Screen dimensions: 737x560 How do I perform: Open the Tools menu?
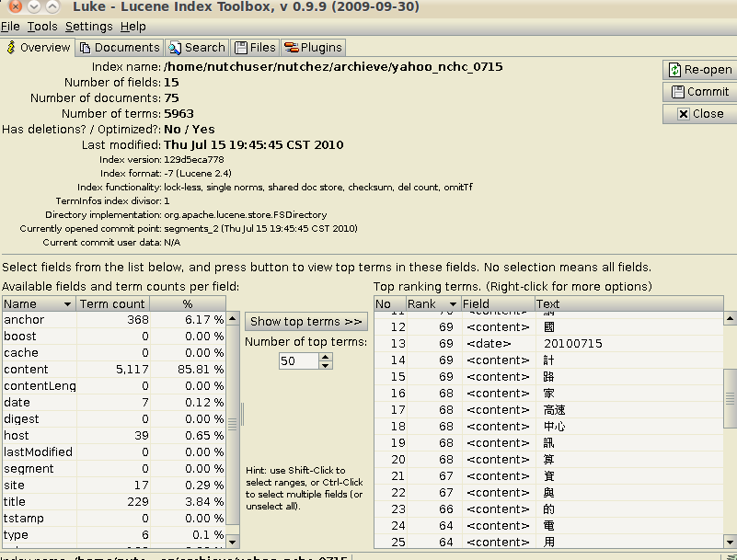(42, 27)
